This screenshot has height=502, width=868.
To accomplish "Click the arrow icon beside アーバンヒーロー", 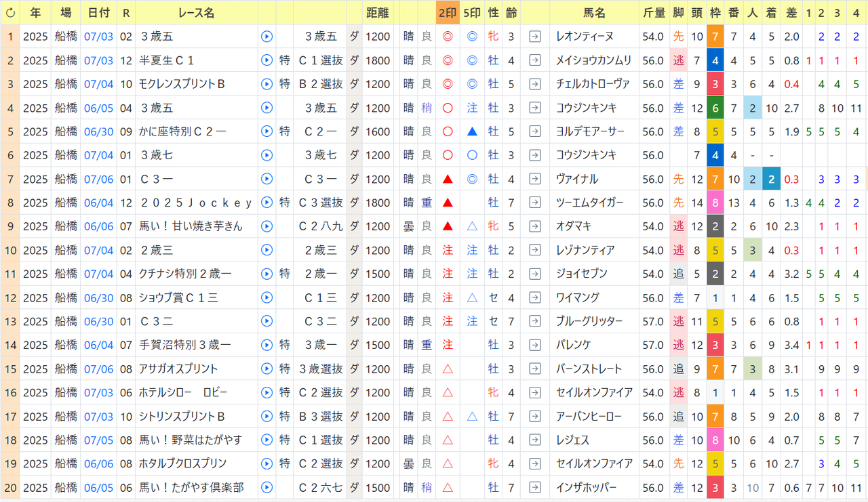I will click(535, 416).
